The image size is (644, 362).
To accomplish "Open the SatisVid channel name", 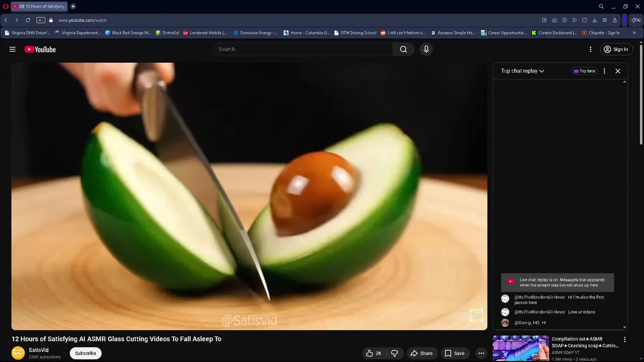I will (39, 350).
